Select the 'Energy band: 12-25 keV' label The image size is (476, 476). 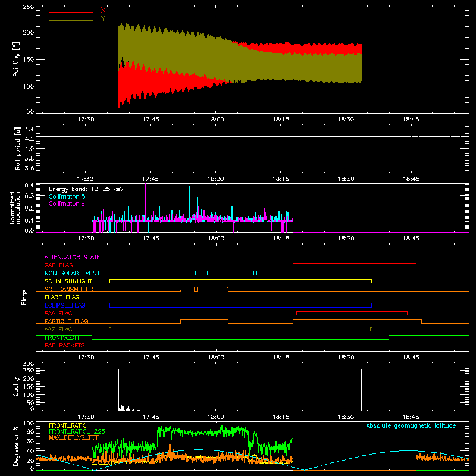86,189
